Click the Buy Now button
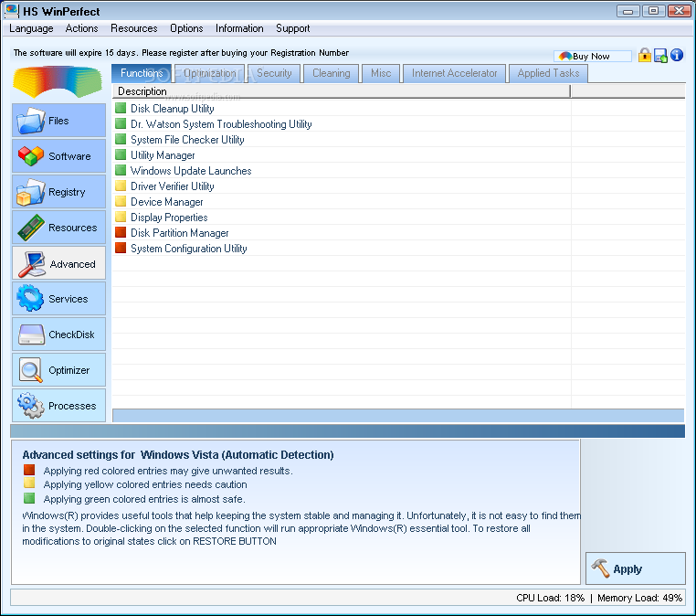The image size is (696, 616). coord(592,56)
